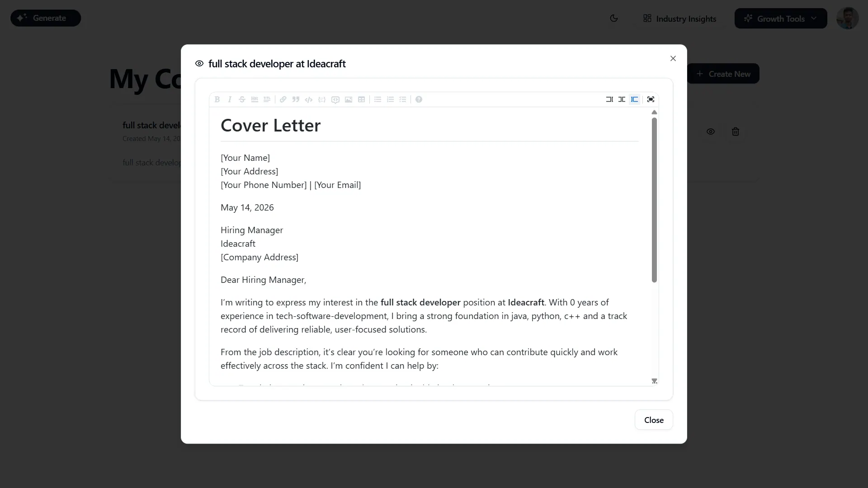Insert an image

[x=349, y=99]
